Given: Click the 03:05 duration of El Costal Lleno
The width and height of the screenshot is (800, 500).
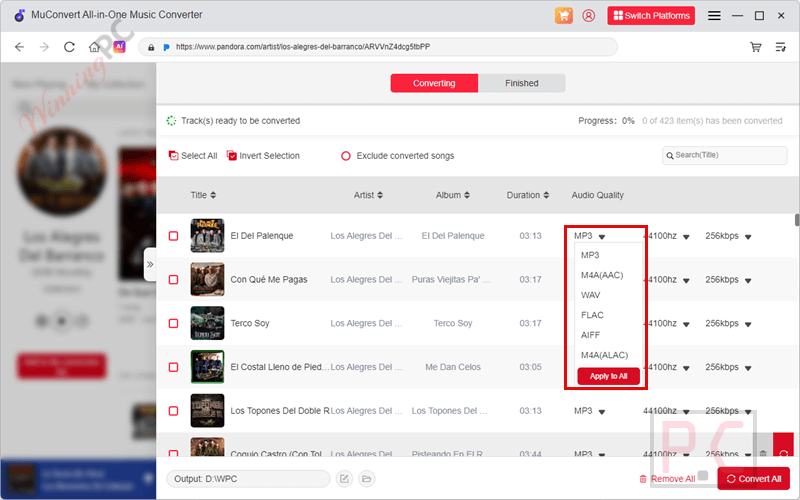Looking at the screenshot, I should pyautogui.click(x=531, y=367).
